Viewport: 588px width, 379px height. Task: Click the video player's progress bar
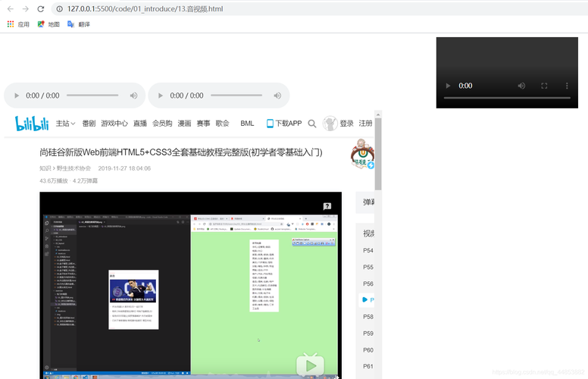[507, 98]
